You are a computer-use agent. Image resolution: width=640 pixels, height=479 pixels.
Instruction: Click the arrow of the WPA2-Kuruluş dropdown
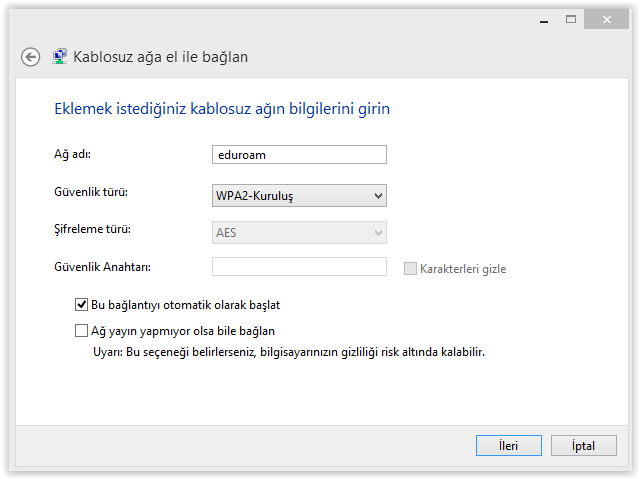tap(378, 196)
